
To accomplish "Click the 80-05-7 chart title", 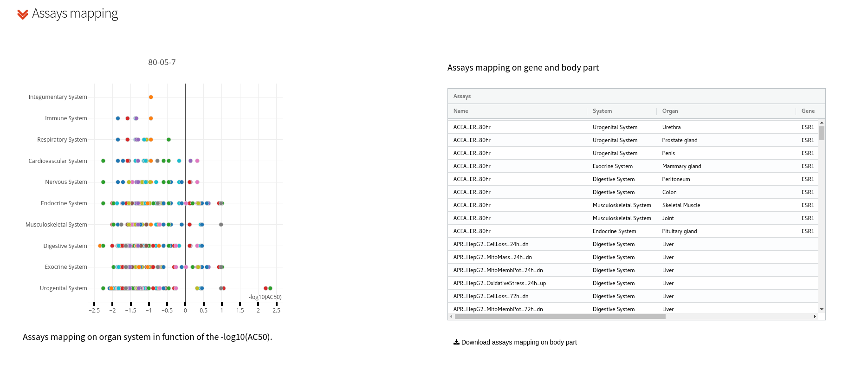I will [x=162, y=62].
